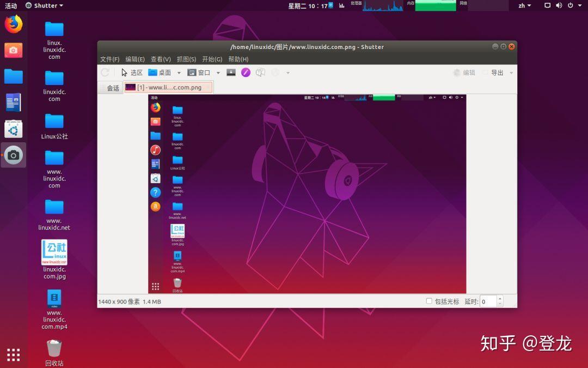Open the 导出 export dropdown arrow
The image size is (588, 368).
pyautogui.click(x=510, y=73)
